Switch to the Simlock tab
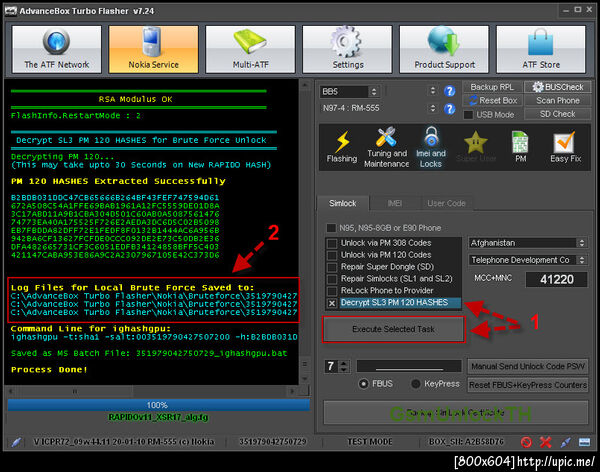The width and height of the screenshot is (600, 472). 343,203
